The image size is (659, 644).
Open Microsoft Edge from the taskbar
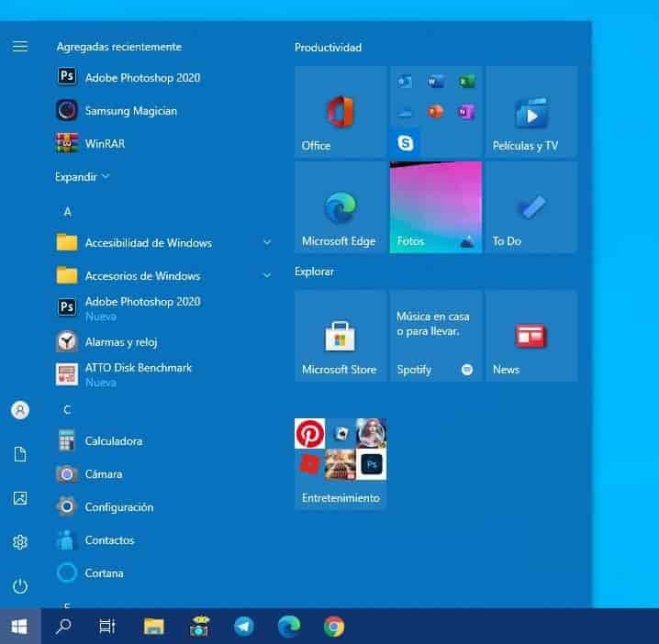point(289,627)
